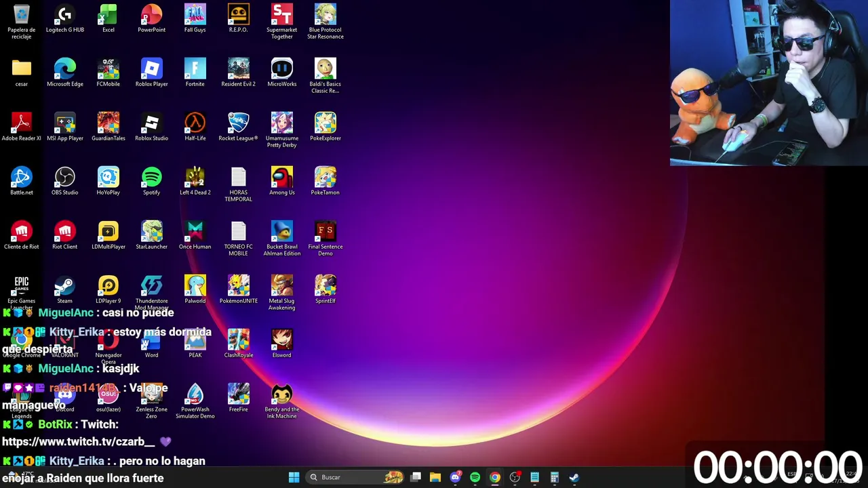Select the MicroWorks shortcut
The image size is (868, 488).
(281, 73)
